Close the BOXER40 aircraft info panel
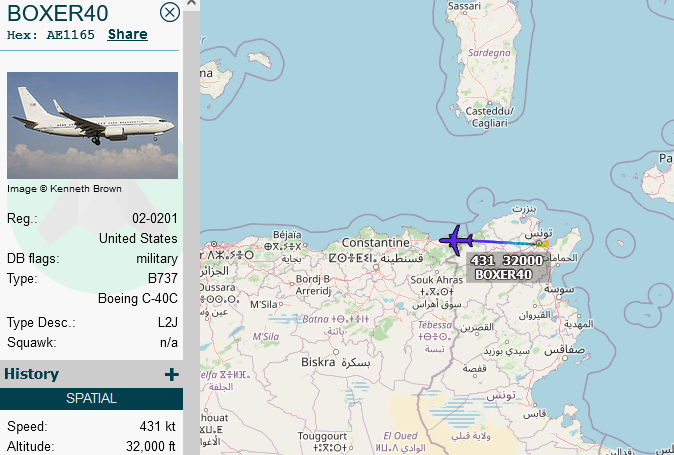674x455 pixels. tap(170, 12)
